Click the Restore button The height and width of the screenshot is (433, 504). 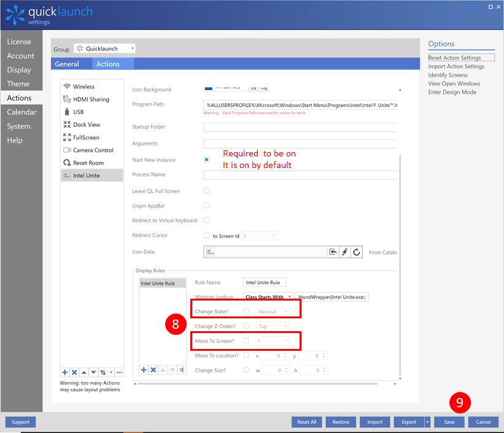[341, 422]
